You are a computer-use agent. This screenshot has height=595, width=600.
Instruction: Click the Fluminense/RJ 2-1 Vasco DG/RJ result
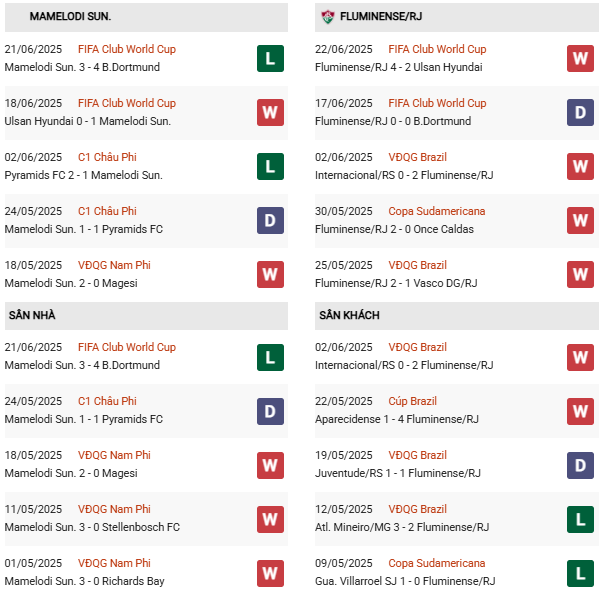click(394, 283)
